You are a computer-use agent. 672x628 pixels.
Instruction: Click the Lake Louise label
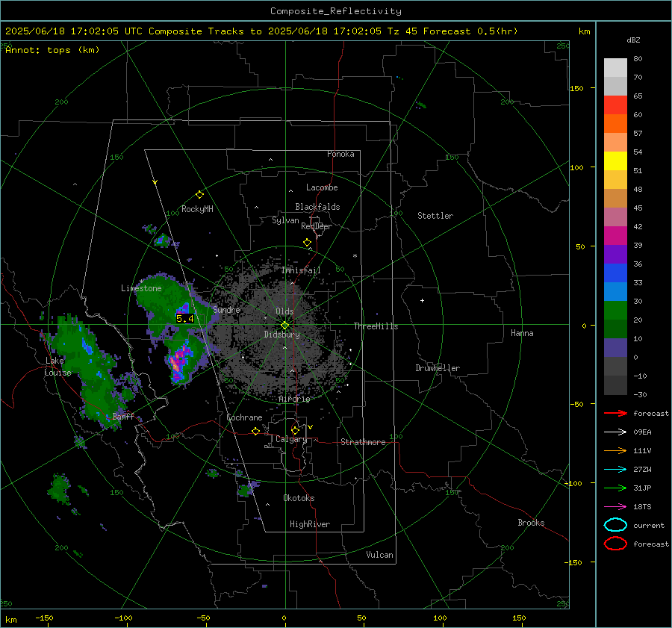pos(57,367)
